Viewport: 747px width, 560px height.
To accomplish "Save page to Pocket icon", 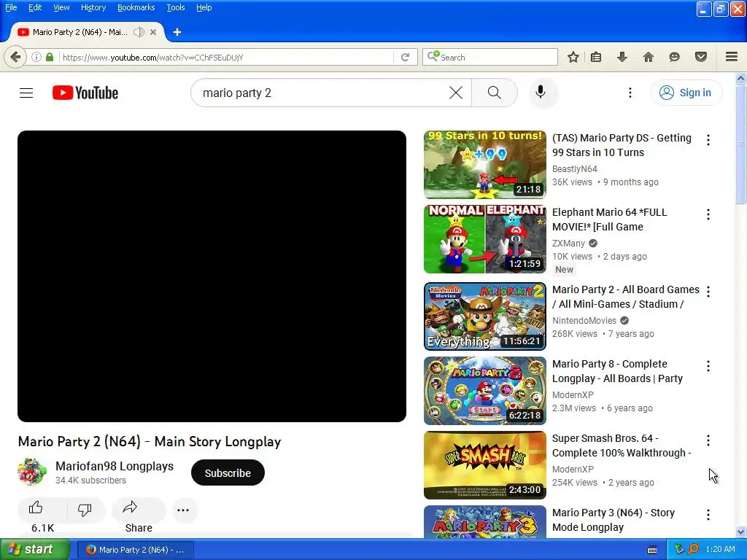I will pos(701,57).
